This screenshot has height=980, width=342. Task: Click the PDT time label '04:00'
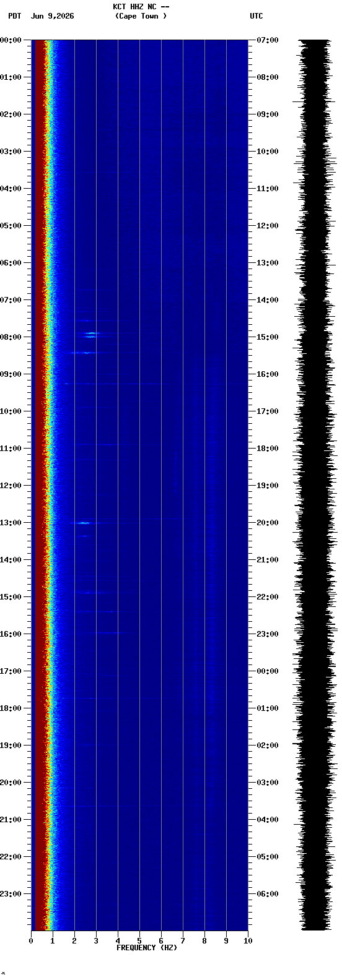click(11, 189)
